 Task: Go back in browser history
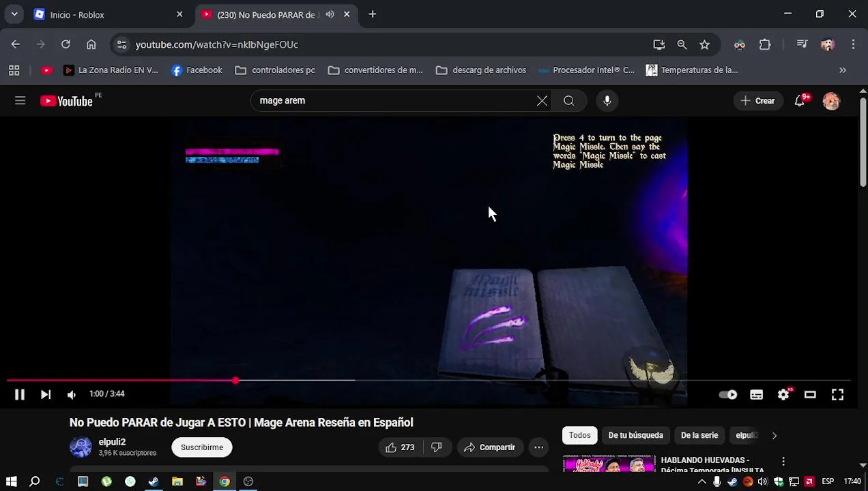(x=15, y=44)
